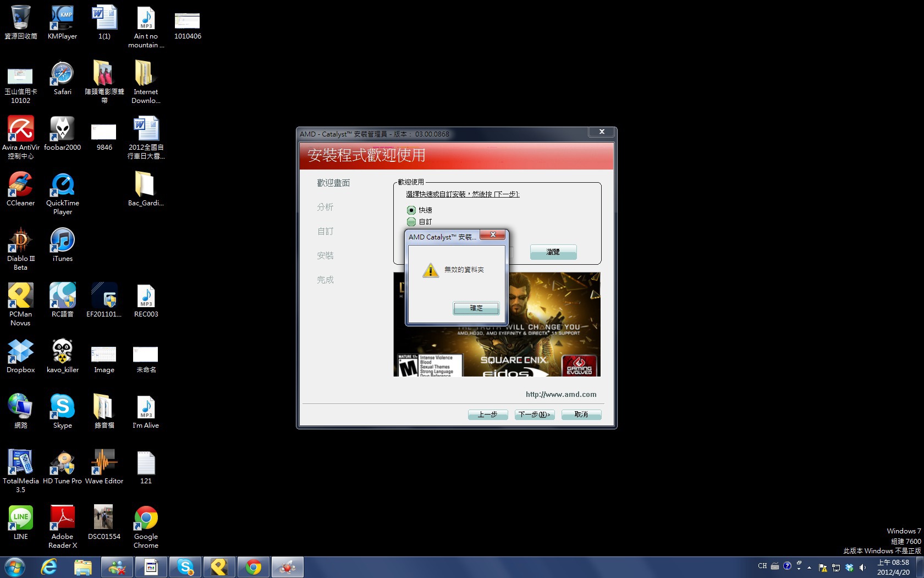Open Avira AntiVir control center icon
This screenshot has width=924, height=578.
[21, 138]
